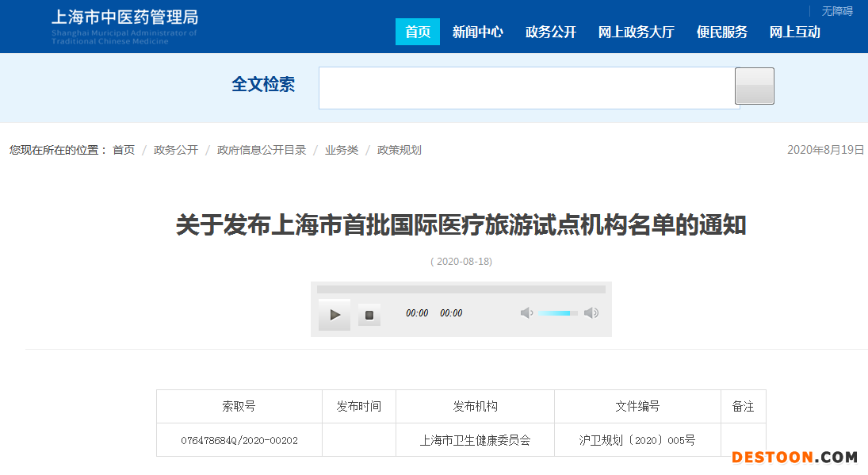Go to 业务类 breadcrumb link
Image resolution: width=868 pixels, height=475 pixels.
pyautogui.click(x=342, y=150)
